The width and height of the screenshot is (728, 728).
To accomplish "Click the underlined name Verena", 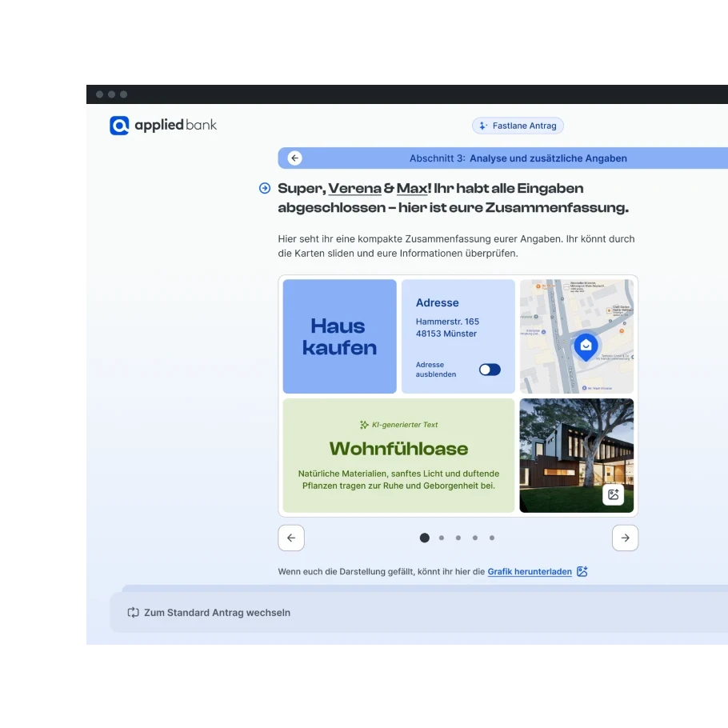I will point(354,189).
